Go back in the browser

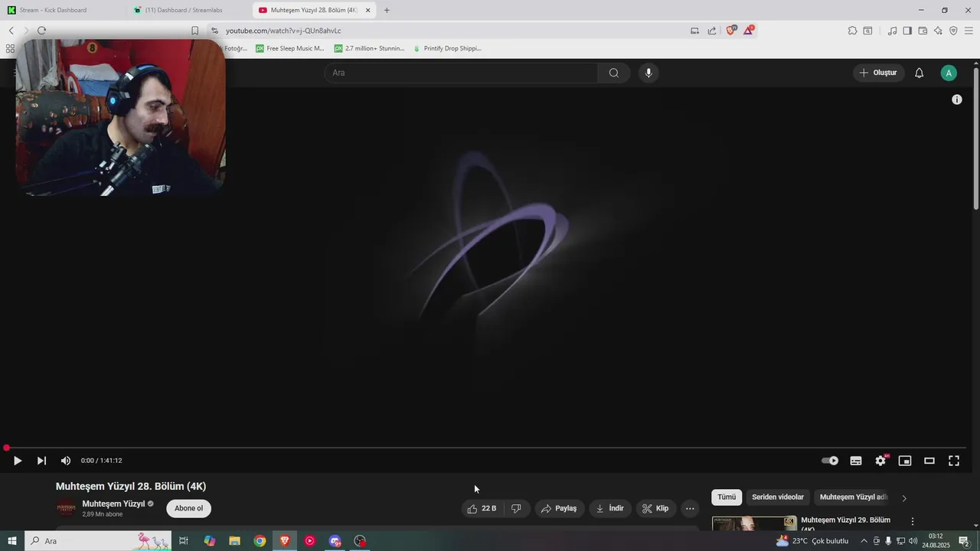(x=11, y=31)
